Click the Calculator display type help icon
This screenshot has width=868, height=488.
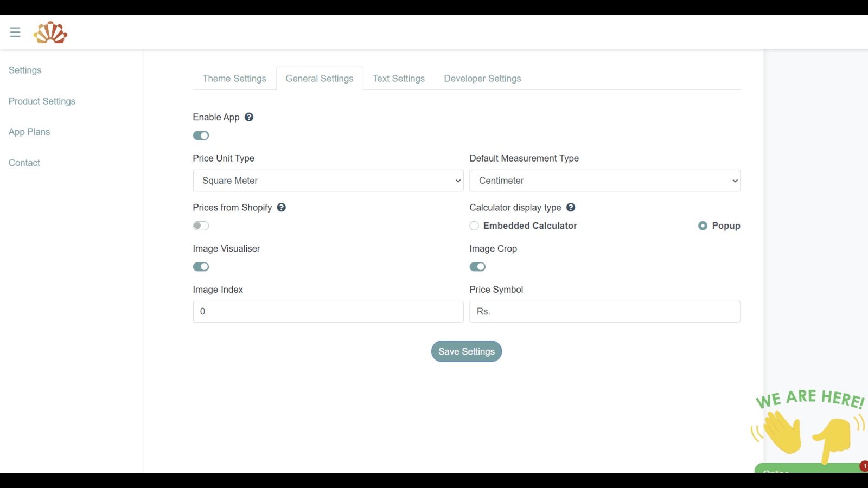[571, 207]
